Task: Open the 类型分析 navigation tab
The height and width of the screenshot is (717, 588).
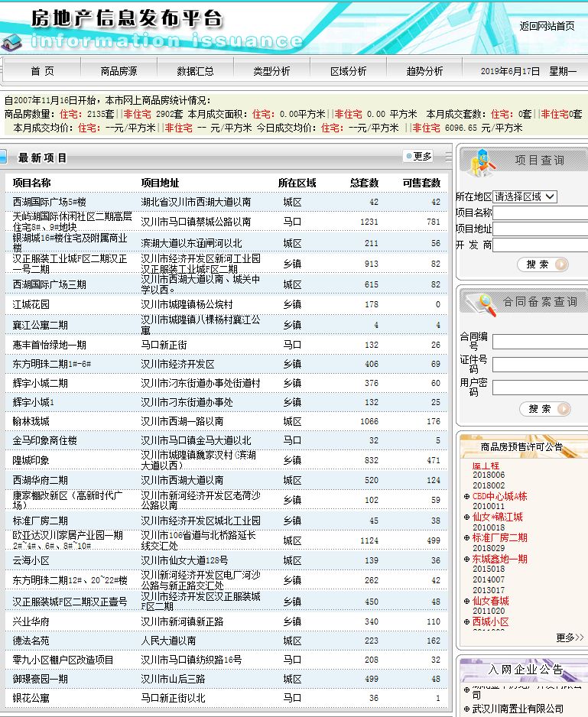Action: coord(271,71)
